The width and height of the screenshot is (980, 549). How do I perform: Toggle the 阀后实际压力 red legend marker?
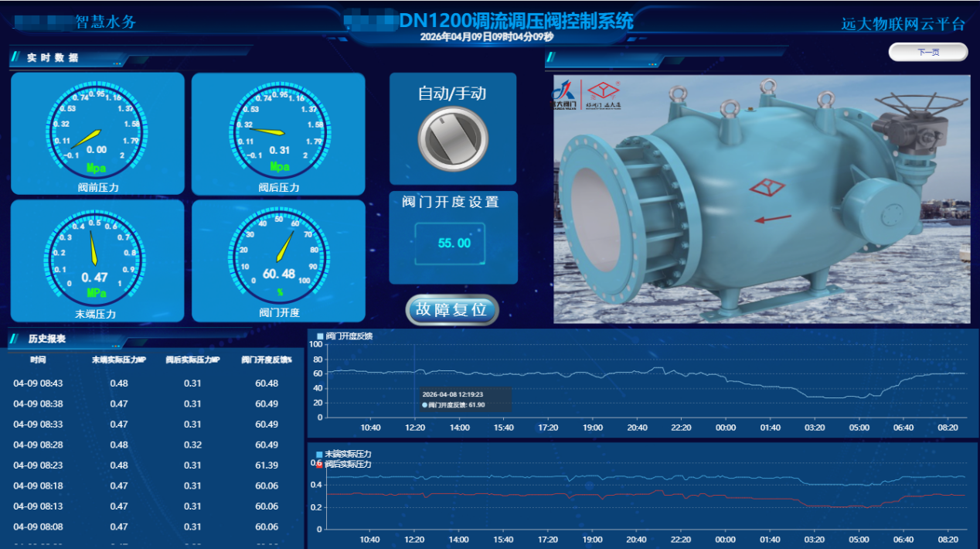[x=320, y=465]
